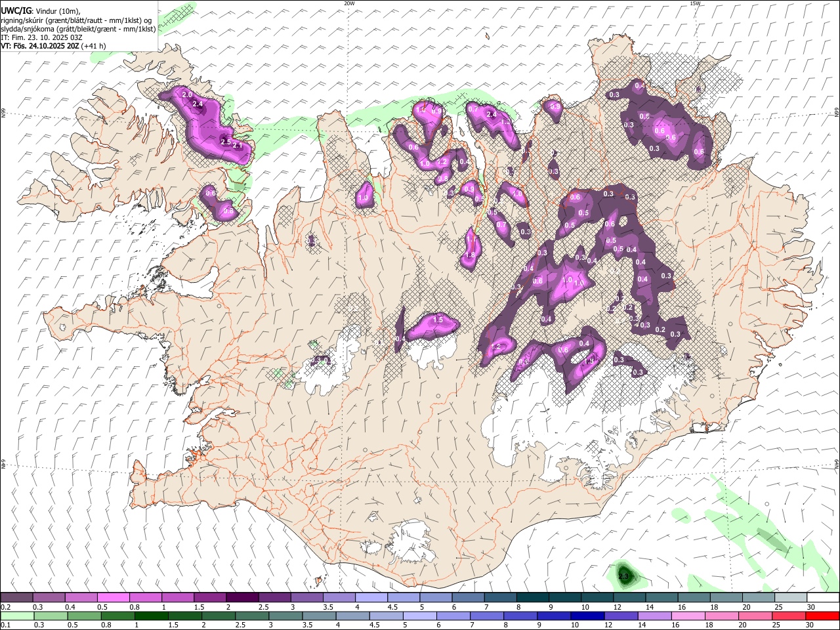Viewport: 840px width, 630px height.
Task: Select the 25 pale grey swatch in the upper legend
Action: tap(789, 598)
